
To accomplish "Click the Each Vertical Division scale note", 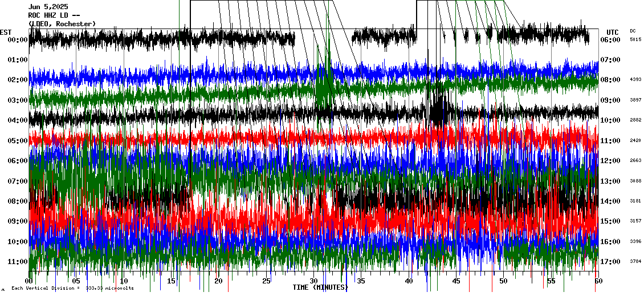I will coord(72,289).
